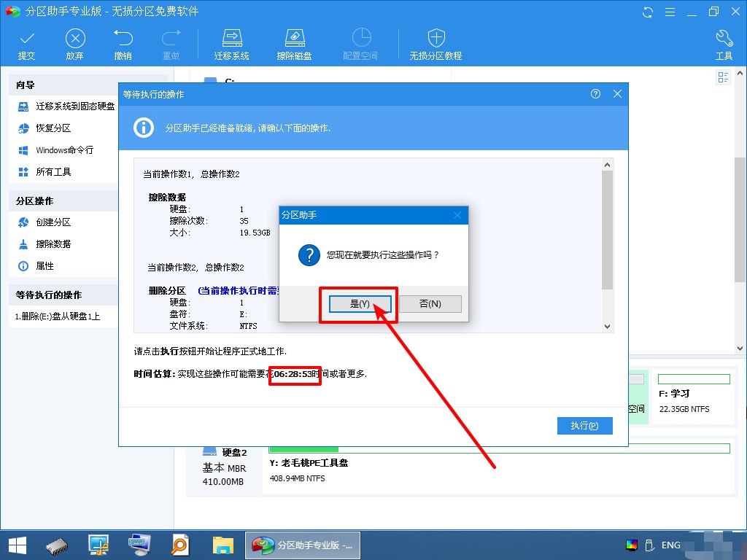Open 所有工具 from the sidebar

click(44, 172)
